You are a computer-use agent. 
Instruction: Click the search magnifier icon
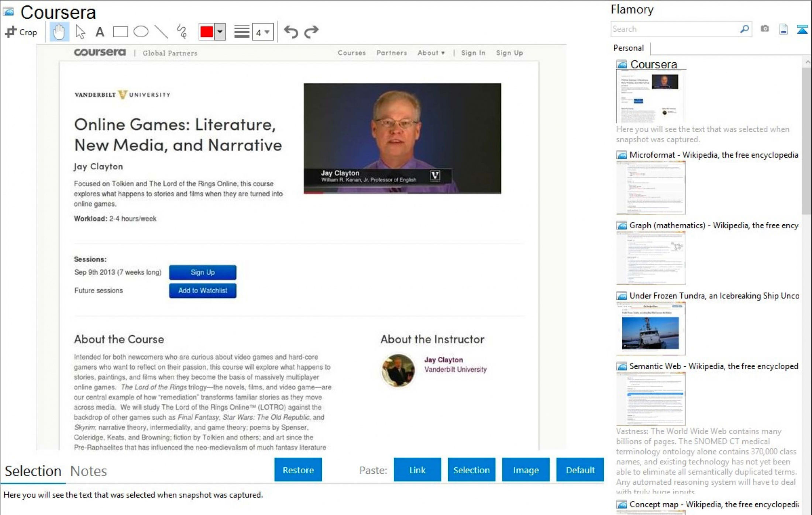click(x=745, y=29)
